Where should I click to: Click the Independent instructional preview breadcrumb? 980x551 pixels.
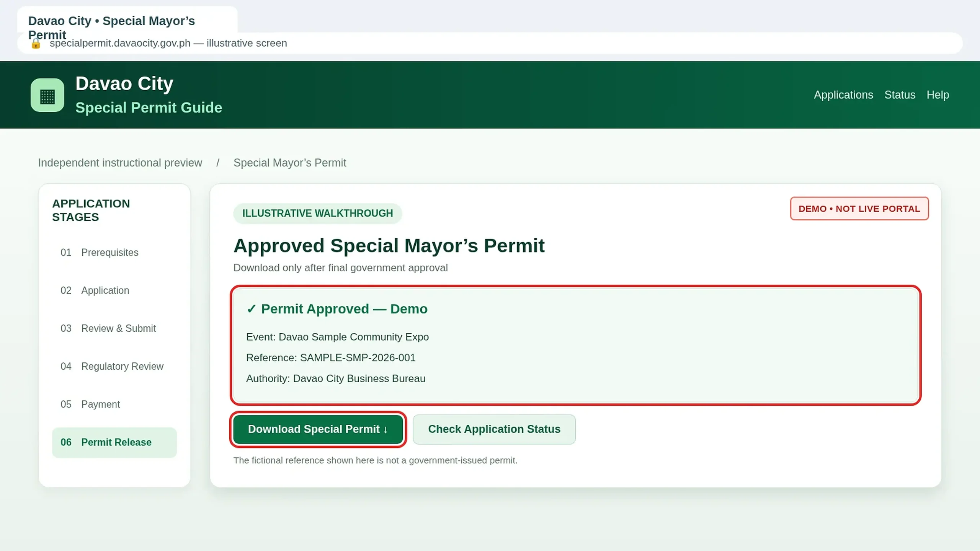(x=120, y=163)
